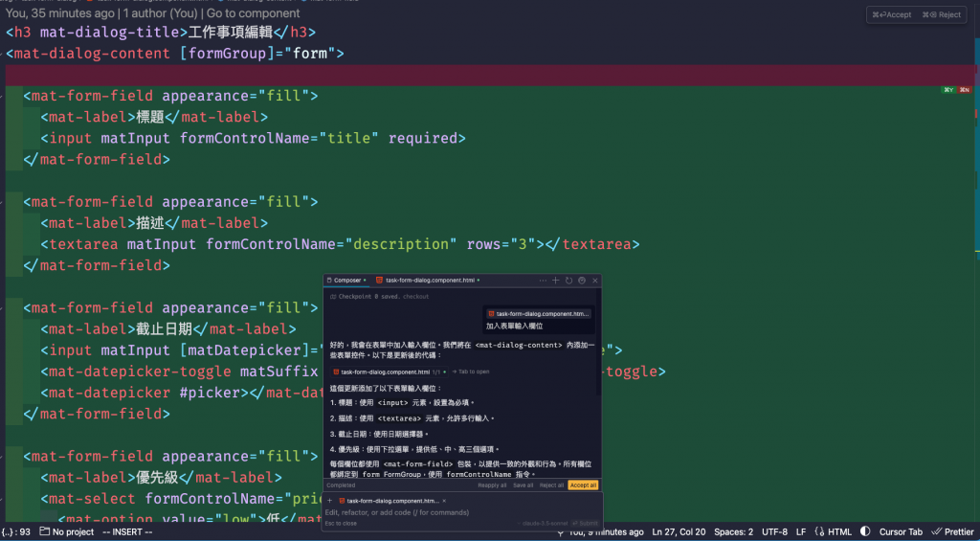Image resolution: width=980 pixels, height=541 pixels.
Task: Click the green ⌘Y inline accept badge
Action: click(948, 91)
